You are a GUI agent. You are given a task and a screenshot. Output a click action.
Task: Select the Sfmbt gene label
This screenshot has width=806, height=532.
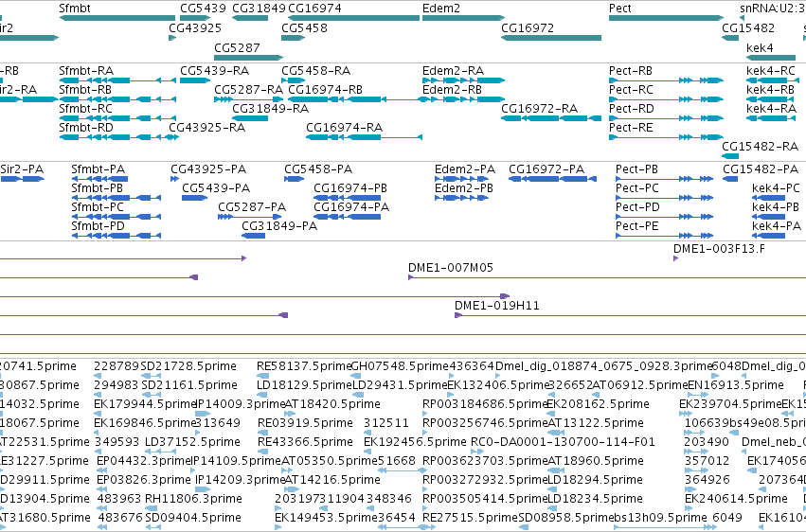click(75, 9)
